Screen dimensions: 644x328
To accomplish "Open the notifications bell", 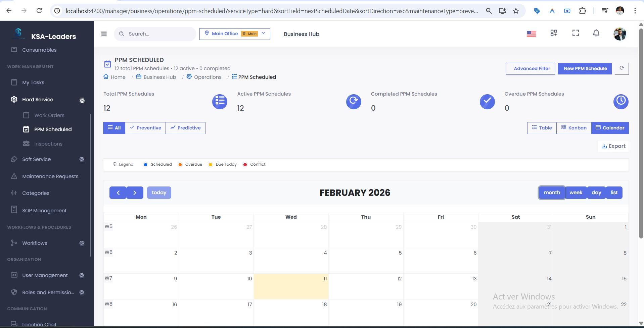I will 596,33.
